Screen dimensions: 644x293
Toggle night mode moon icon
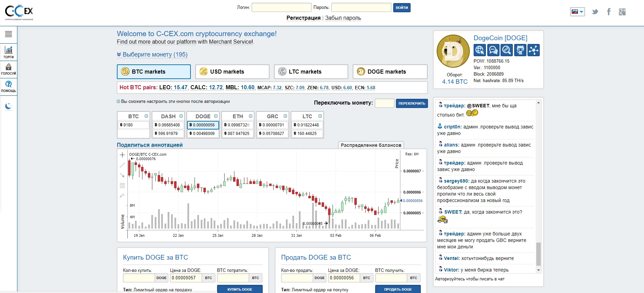point(9,106)
